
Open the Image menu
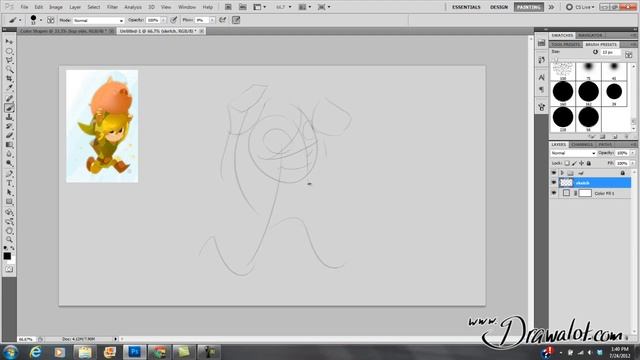pyautogui.click(x=56, y=7)
